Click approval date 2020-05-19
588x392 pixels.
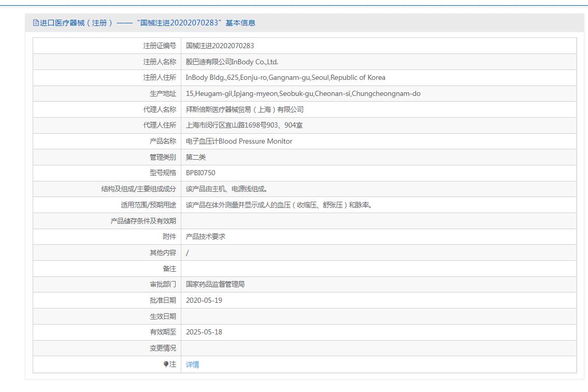204,301
